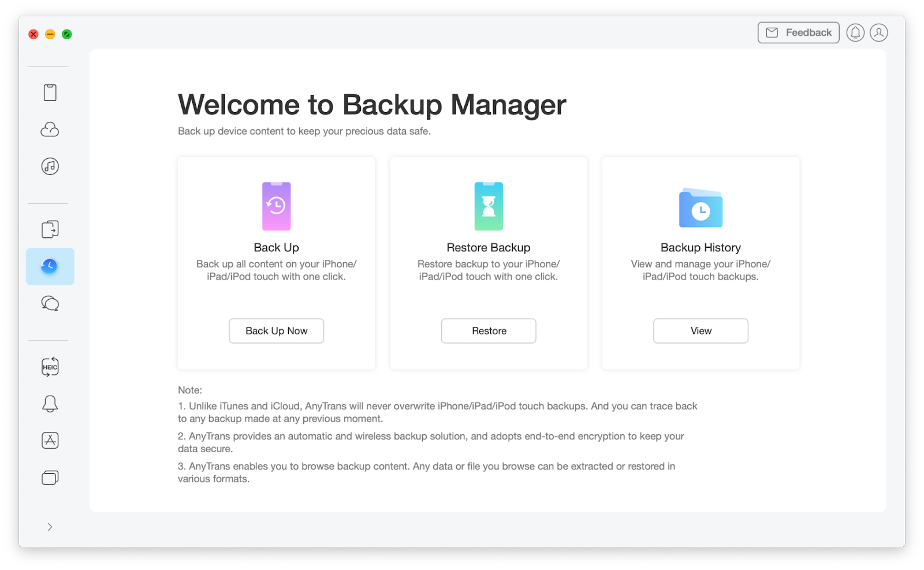This screenshot has width=924, height=570.
Task: Open notifications via the bell icon
Action: click(x=855, y=32)
